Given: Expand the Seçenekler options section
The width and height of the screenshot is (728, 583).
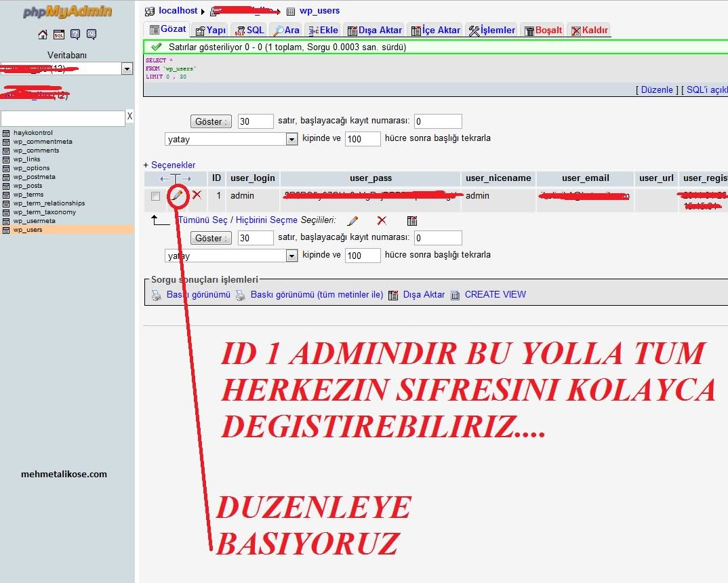Looking at the screenshot, I should [173, 165].
